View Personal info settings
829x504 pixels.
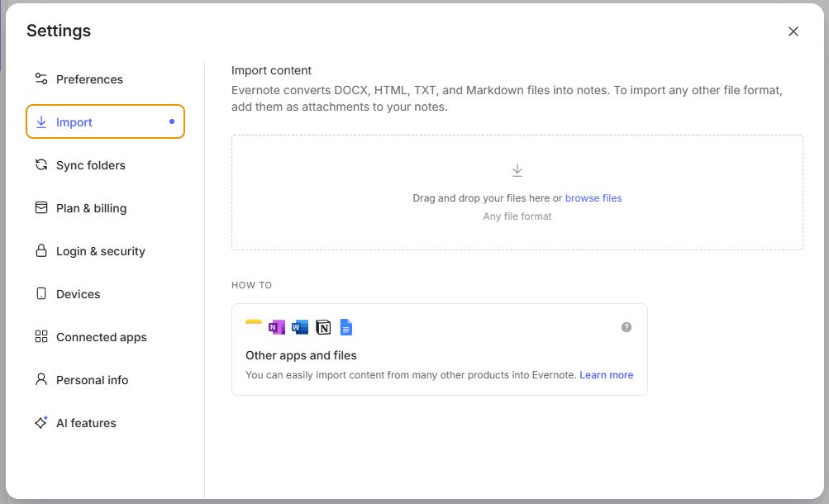[x=105, y=379]
